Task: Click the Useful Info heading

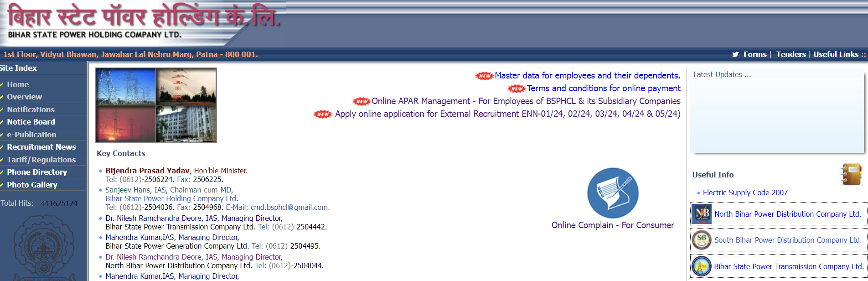Action: coord(713,175)
